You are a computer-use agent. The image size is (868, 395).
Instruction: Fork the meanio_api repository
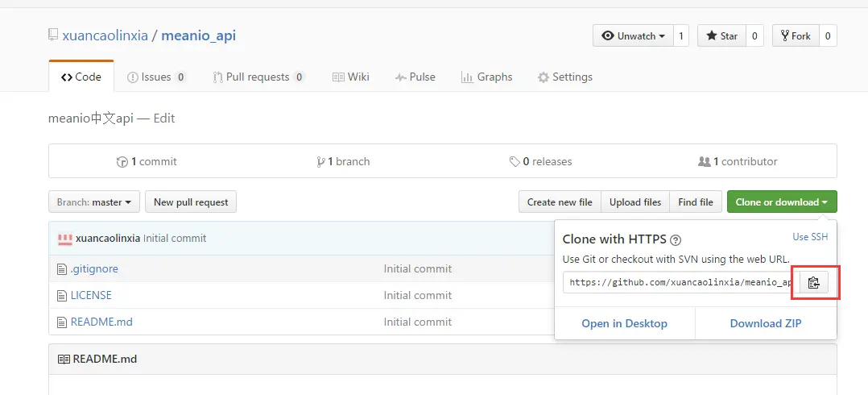click(796, 36)
